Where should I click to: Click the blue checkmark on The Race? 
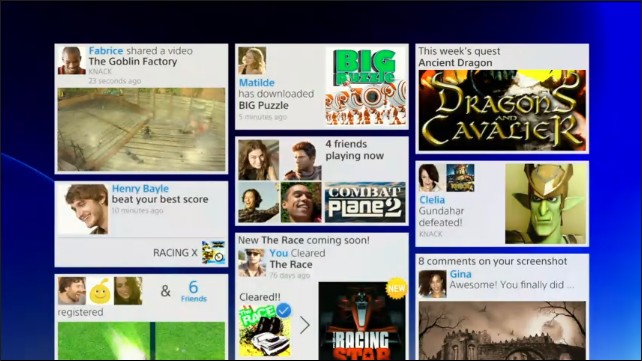click(x=283, y=310)
